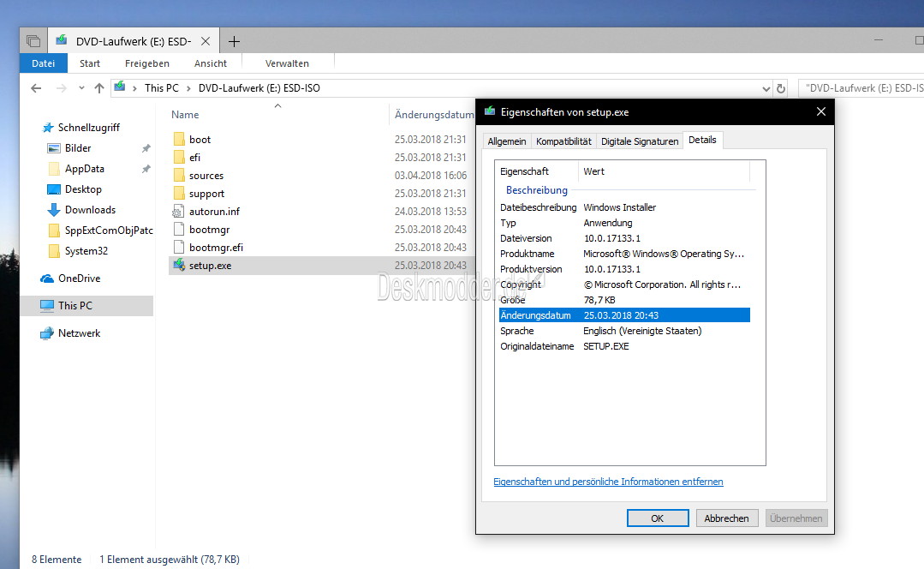Viewport: 924px width, 569px height.
Task: Close the Eigenschaften von setup.exe dialog
Action: [821, 111]
